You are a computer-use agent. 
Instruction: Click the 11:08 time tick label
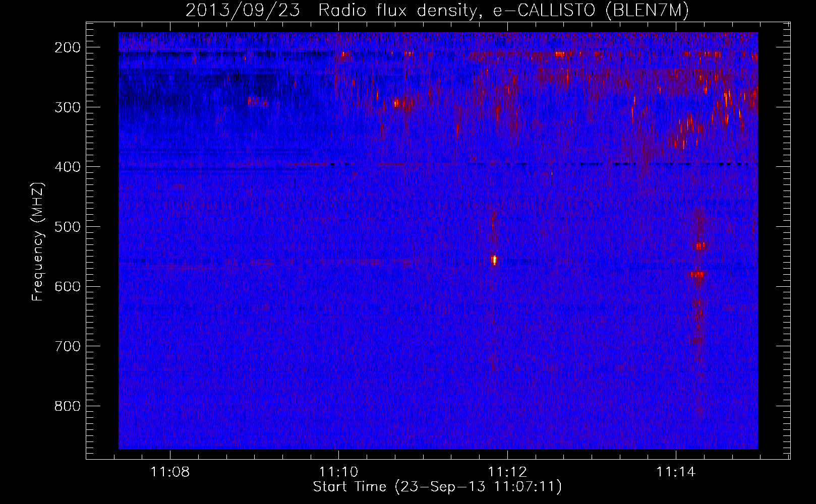click(x=170, y=472)
